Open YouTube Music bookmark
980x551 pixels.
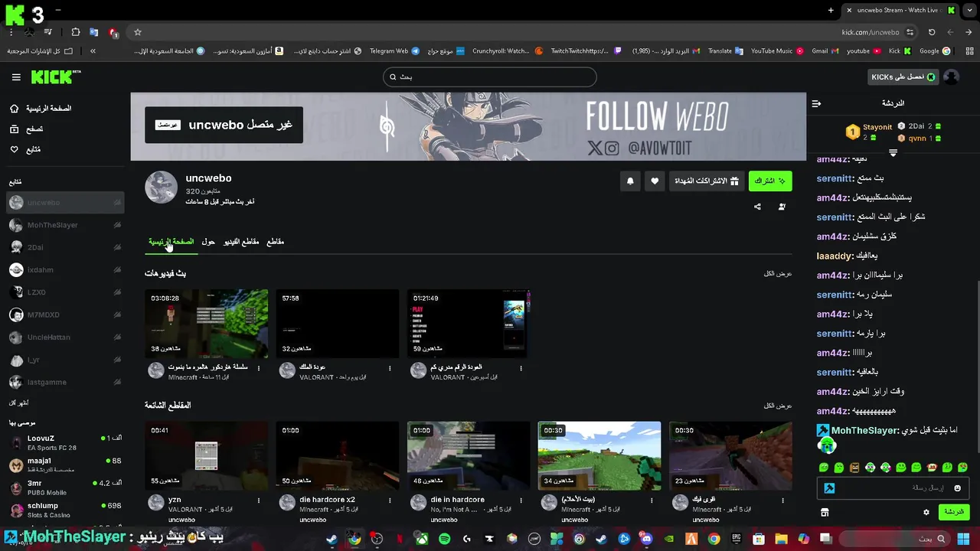776,51
